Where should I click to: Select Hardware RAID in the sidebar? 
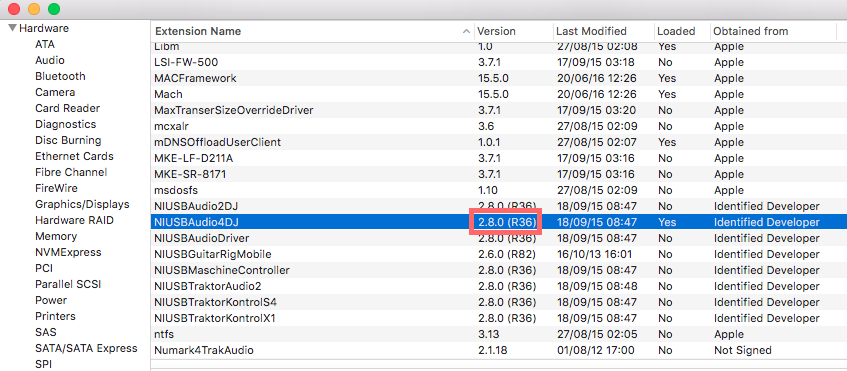(74, 220)
